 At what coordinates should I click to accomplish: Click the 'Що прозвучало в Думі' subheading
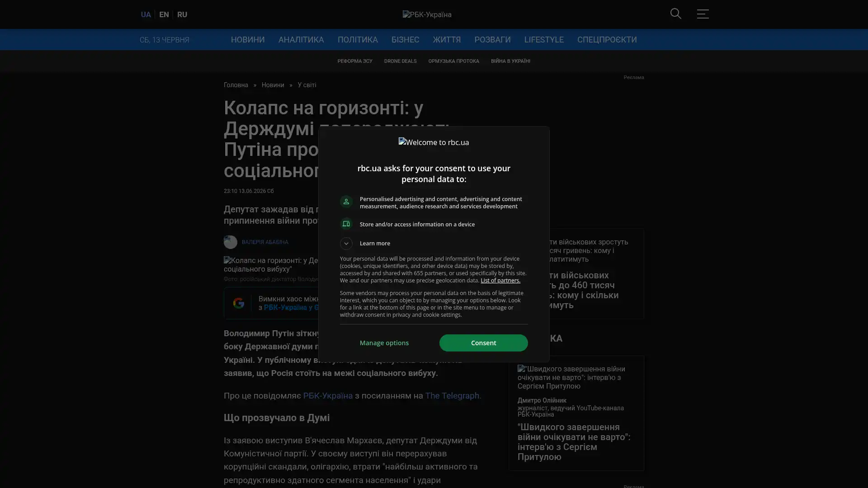pyautogui.click(x=277, y=418)
